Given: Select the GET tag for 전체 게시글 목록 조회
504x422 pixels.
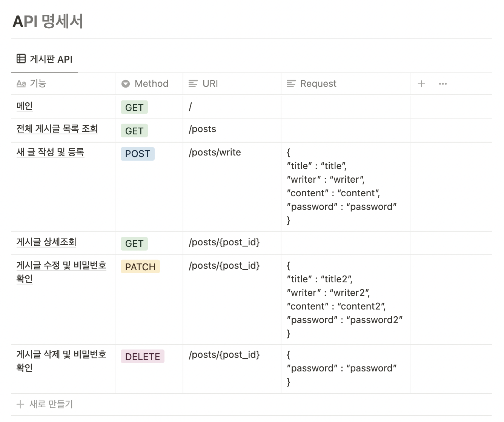Looking at the screenshot, I should tap(134, 131).
